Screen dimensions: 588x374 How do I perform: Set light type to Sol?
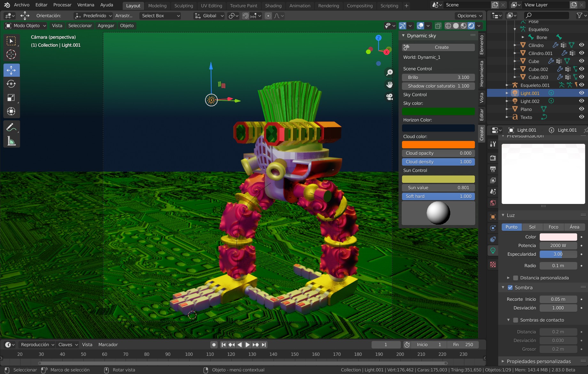pos(532,227)
